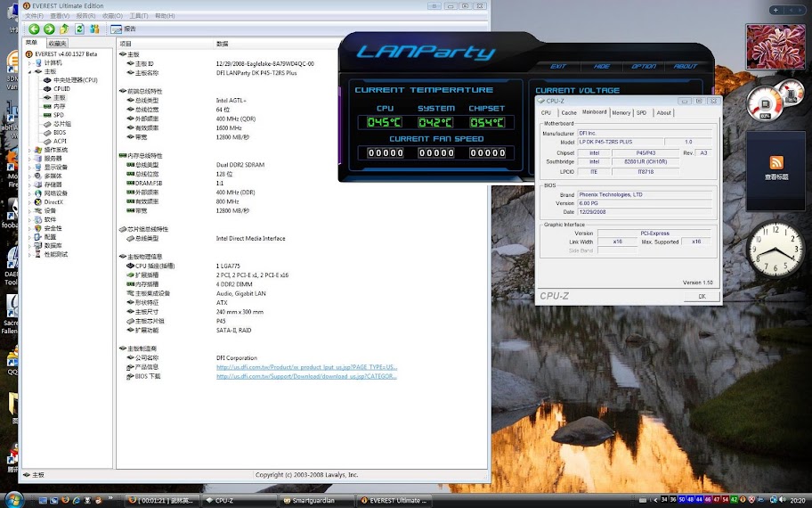Expand the 操作系统 operating system node
This screenshot has height=508, width=812.
tap(29, 150)
